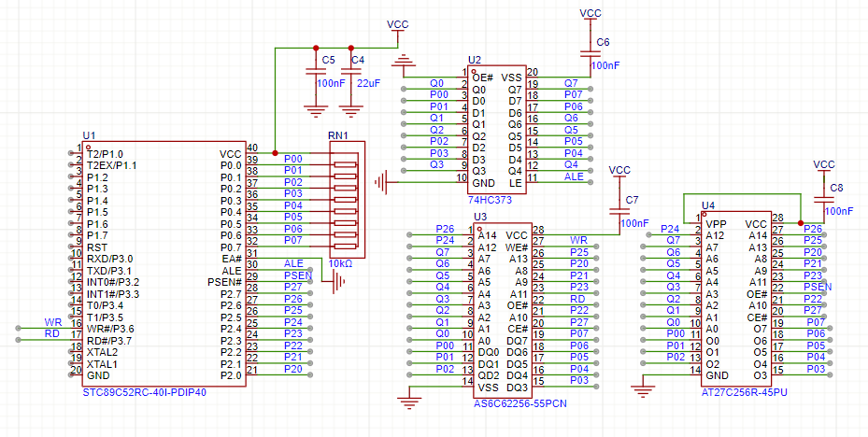Select the C6 designator label

tap(603, 42)
